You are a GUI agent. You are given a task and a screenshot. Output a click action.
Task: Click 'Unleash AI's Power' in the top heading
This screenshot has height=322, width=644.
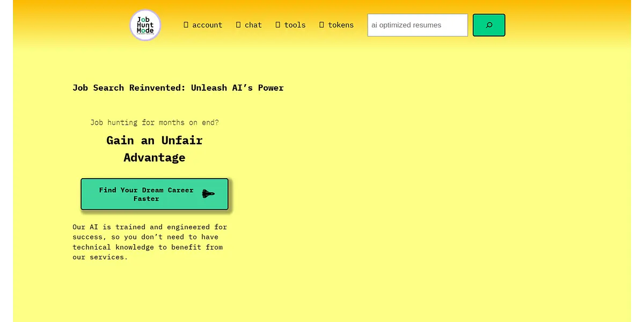coord(237,88)
